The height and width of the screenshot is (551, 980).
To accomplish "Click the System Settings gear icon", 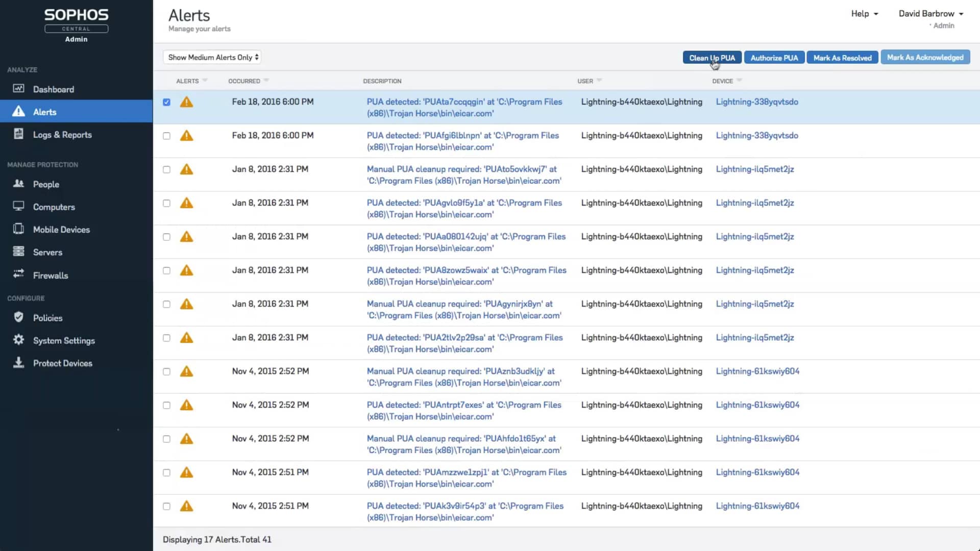I will click(x=18, y=340).
